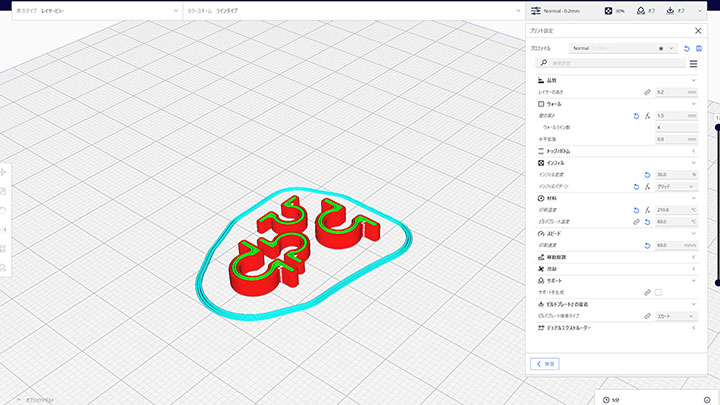Click the back button at panel bottom
Viewport: 720px width, 405px height.
(x=545, y=364)
